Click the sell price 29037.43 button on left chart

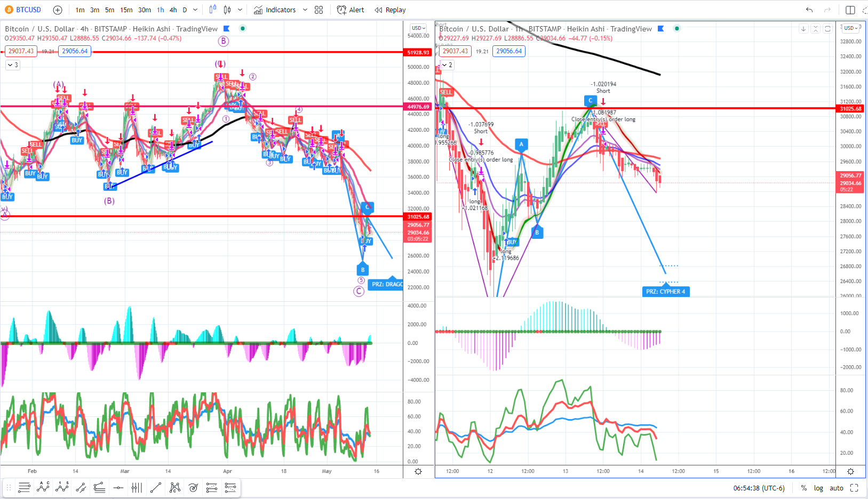pyautogui.click(x=21, y=51)
